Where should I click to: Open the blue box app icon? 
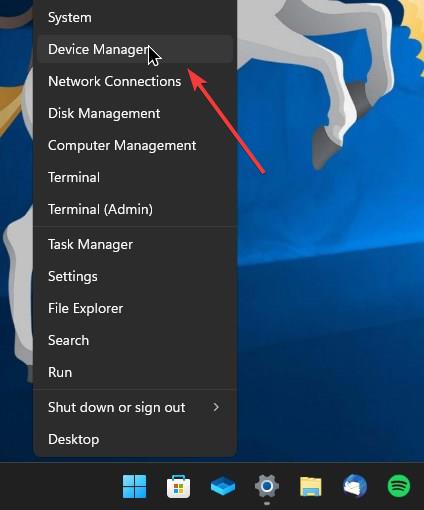pos(223,486)
